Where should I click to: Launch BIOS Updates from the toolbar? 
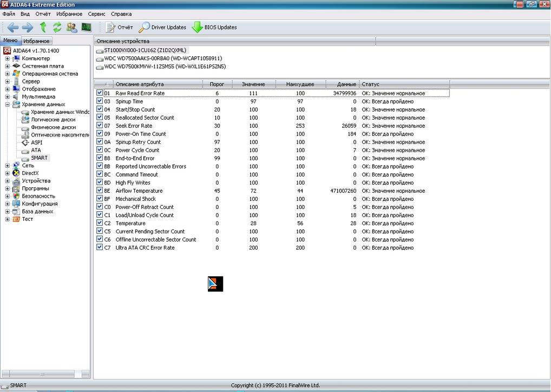[x=214, y=28]
